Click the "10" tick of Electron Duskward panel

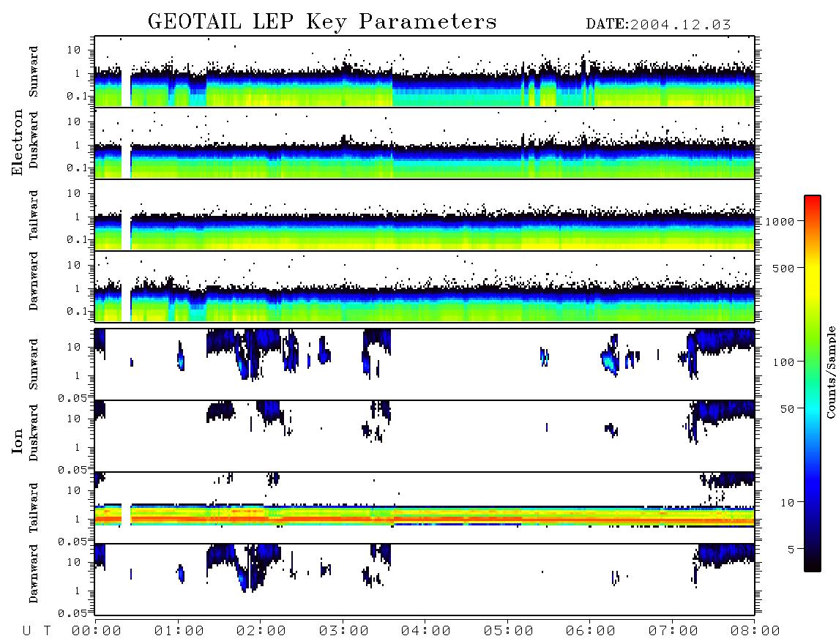point(74,121)
